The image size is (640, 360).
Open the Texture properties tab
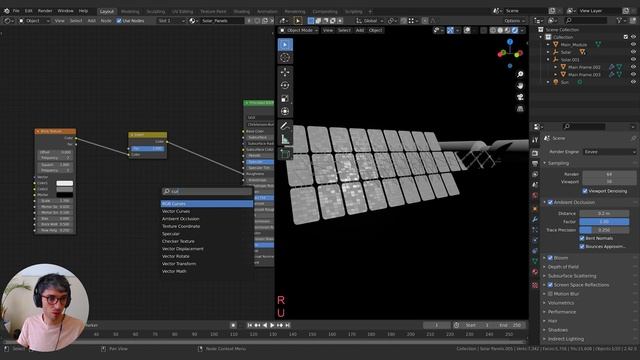pos(535,285)
